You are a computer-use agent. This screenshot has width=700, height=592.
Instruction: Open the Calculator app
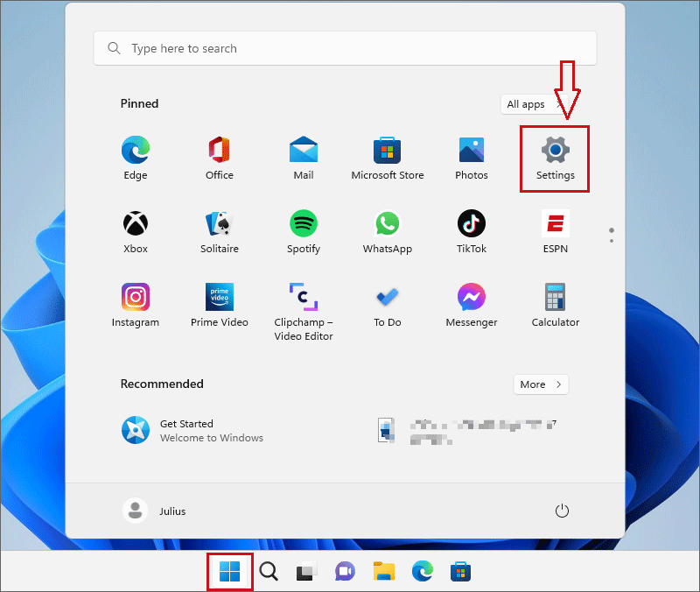(x=555, y=306)
